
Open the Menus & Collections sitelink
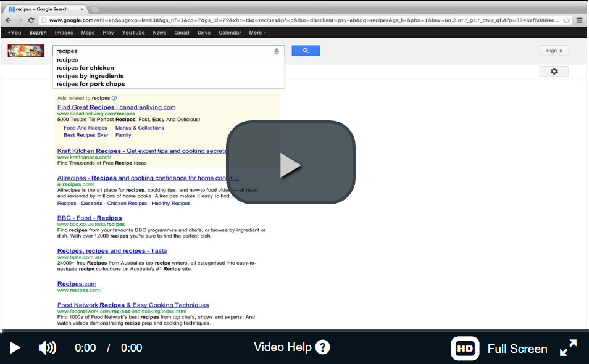tap(140, 128)
